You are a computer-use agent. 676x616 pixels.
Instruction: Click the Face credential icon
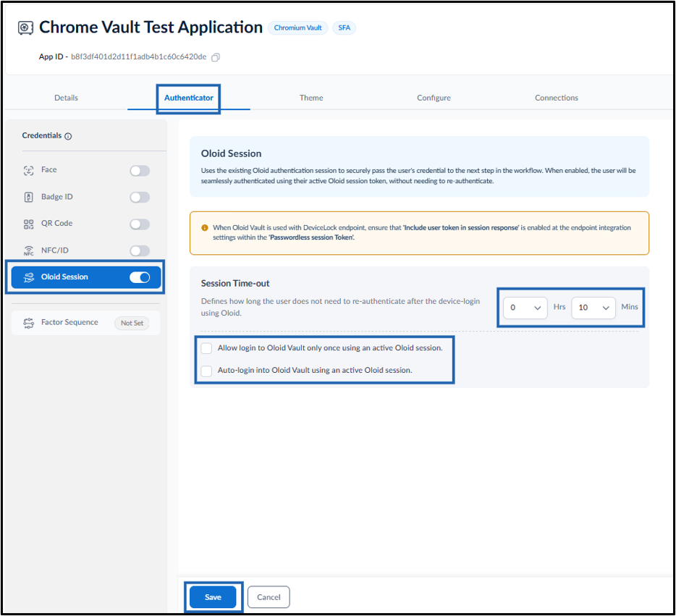(28, 170)
